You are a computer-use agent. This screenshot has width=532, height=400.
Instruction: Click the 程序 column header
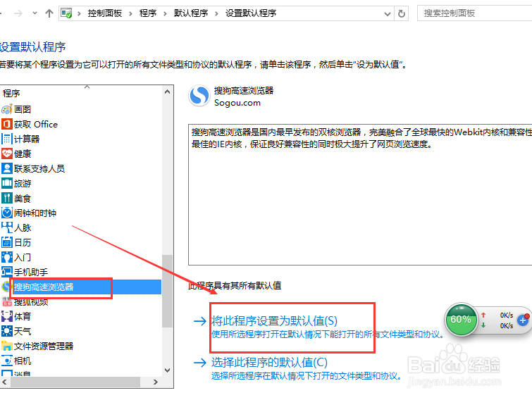(11, 93)
